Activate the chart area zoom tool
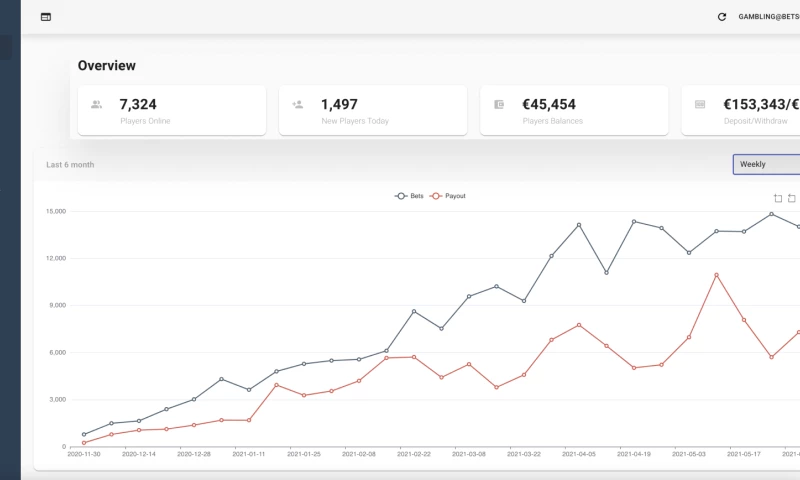 [778, 198]
